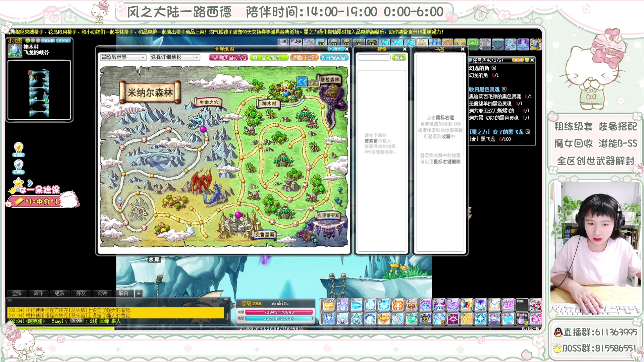Click the first yellow lightbulb quest notifier

tap(18, 149)
